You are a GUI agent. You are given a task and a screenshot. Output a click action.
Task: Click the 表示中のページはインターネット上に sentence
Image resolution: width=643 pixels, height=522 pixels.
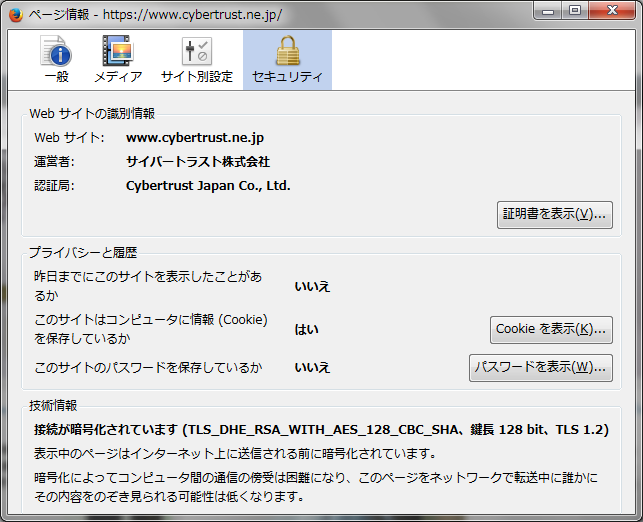[x=235, y=454]
